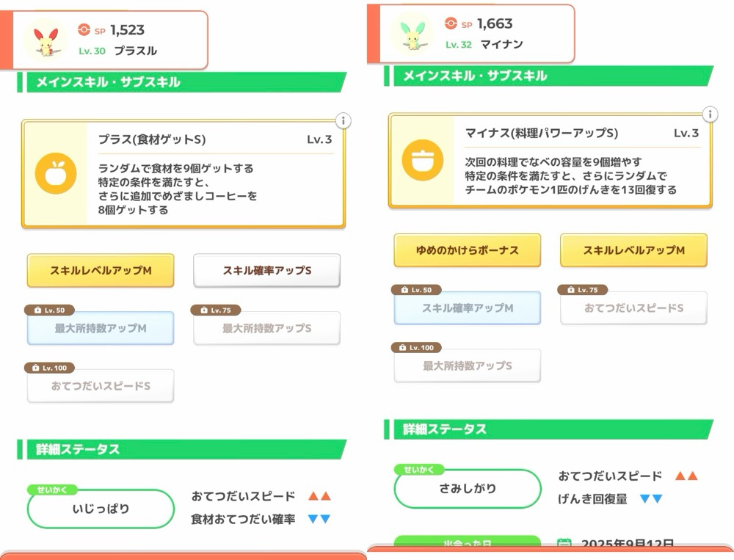Tap the さみしがり nature box
The image size is (734, 560).
(468, 488)
